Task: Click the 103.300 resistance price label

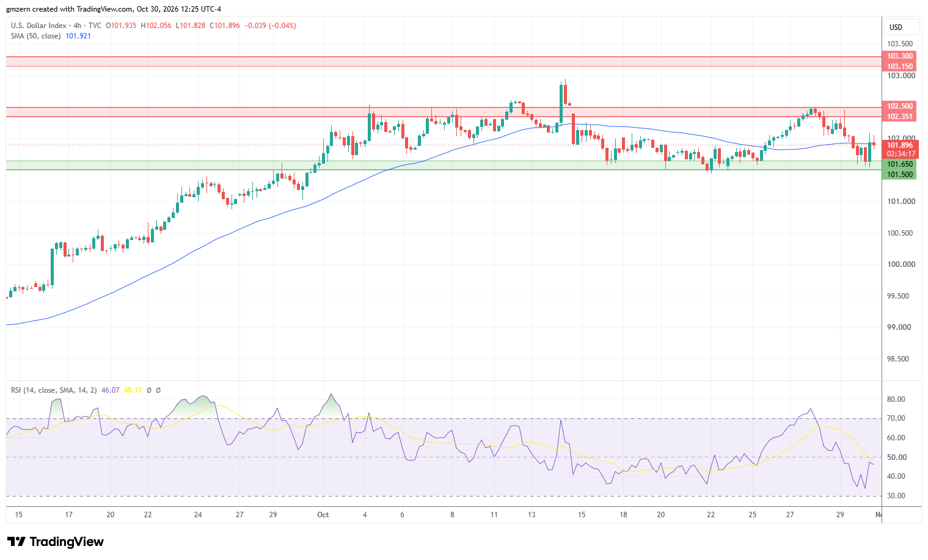Action: pyautogui.click(x=900, y=56)
